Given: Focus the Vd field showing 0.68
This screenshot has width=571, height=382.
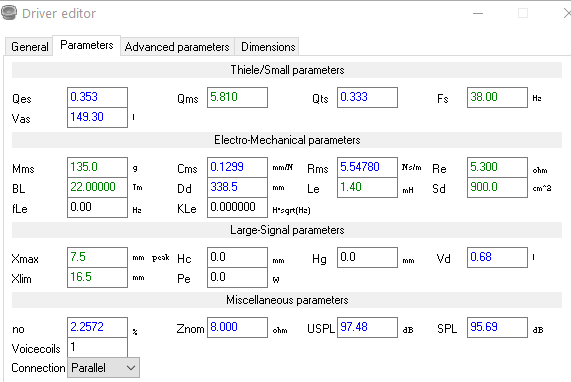Looking at the screenshot, I should coord(497,257).
